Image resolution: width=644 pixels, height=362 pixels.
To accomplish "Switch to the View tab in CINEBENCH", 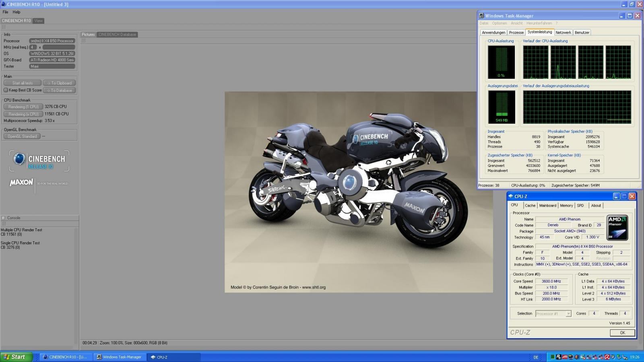I will coord(38,21).
